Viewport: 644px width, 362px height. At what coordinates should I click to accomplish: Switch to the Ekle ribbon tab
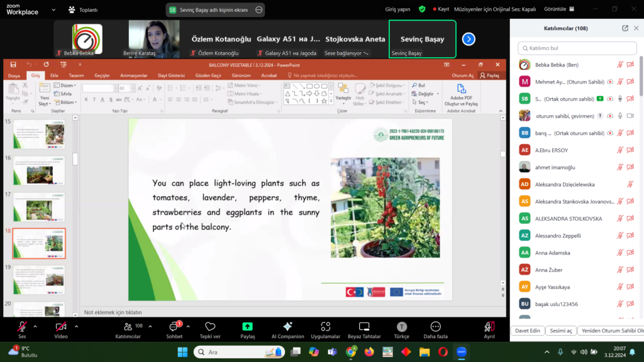[54, 75]
